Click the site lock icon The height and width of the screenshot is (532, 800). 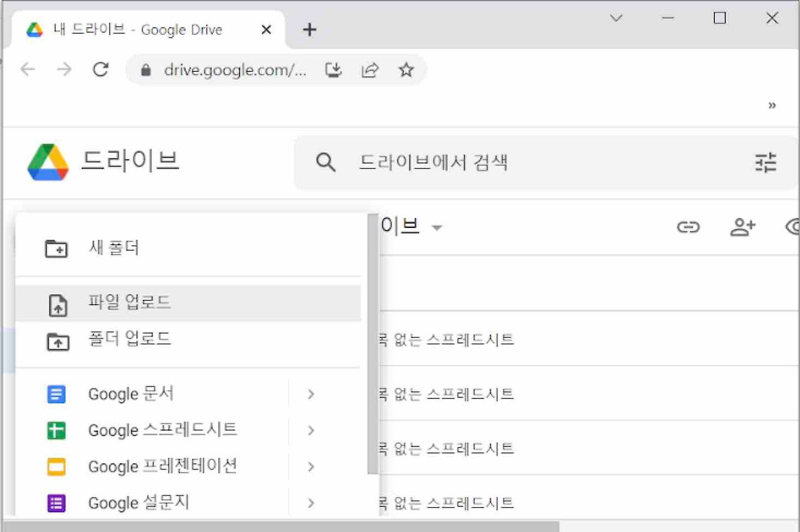click(x=146, y=70)
